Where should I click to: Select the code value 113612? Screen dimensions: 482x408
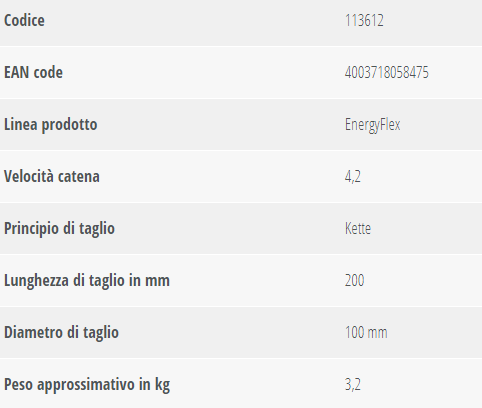(x=364, y=20)
